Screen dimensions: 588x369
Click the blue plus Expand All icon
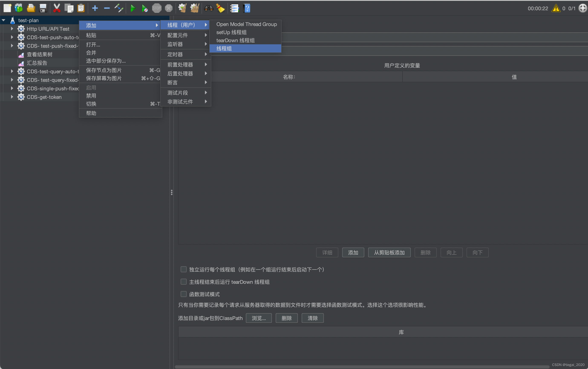coord(95,8)
